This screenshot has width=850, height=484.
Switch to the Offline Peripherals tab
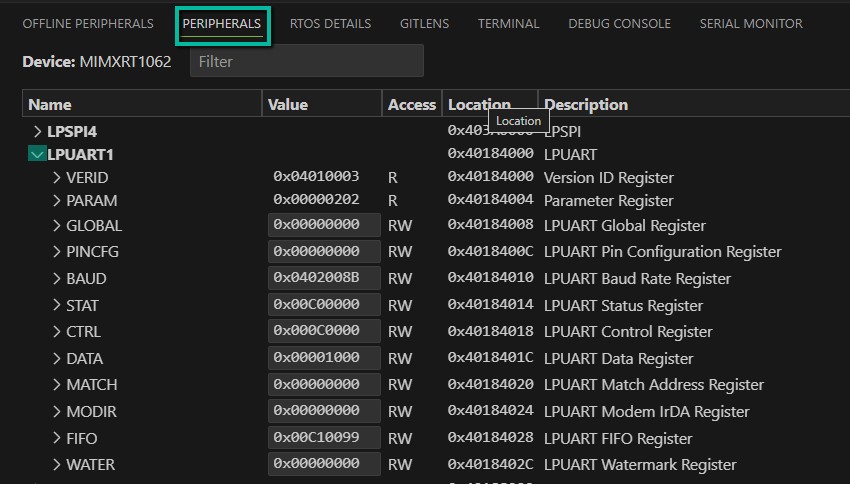point(88,23)
